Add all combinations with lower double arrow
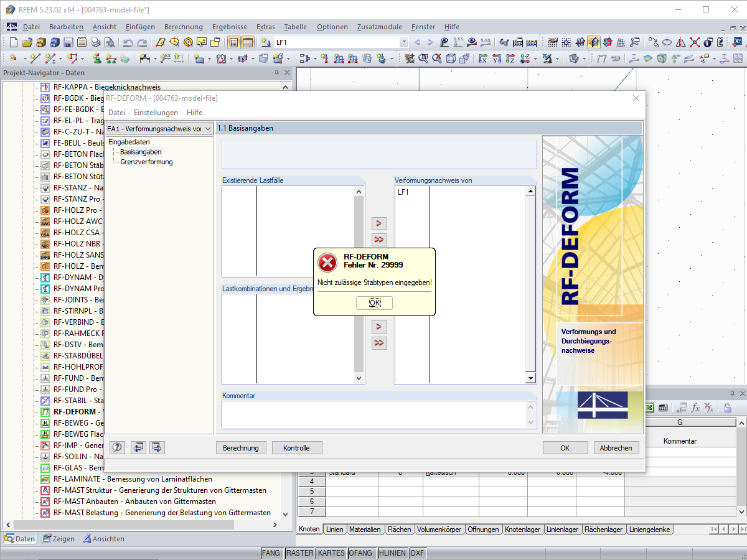Viewport: 747px width, 560px height. (x=379, y=343)
